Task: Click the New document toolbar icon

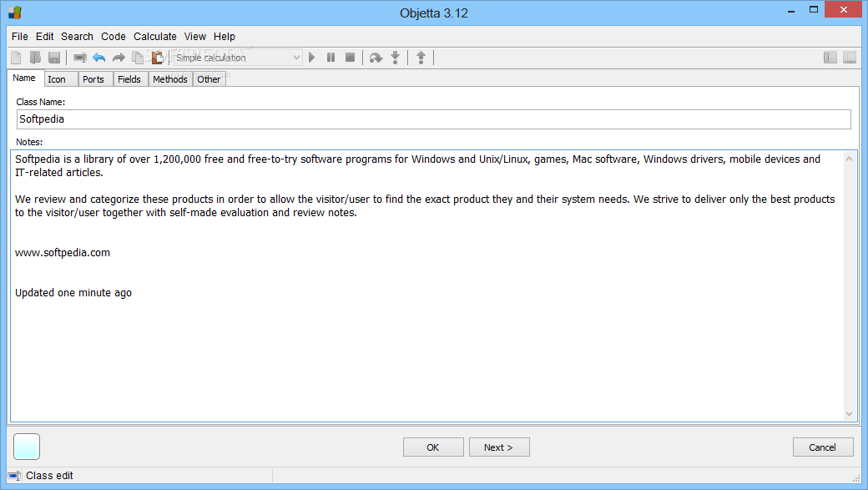Action: (x=16, y=58)
